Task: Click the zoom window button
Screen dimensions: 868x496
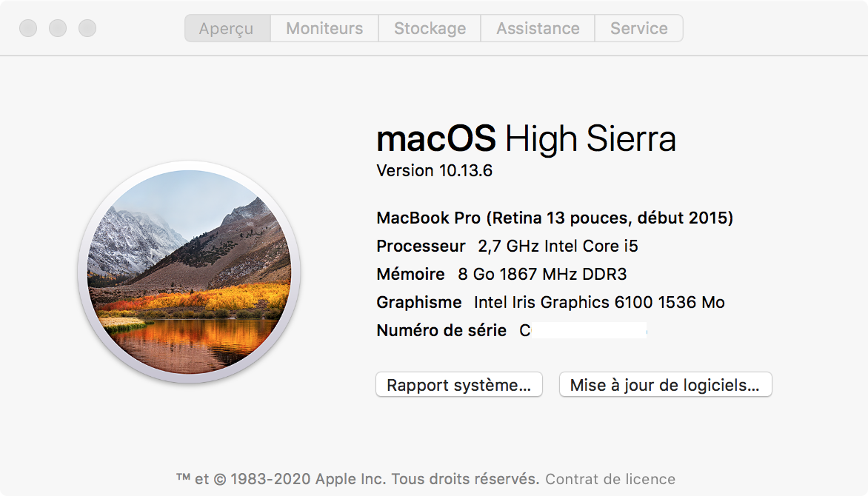Action: point(87,29)
